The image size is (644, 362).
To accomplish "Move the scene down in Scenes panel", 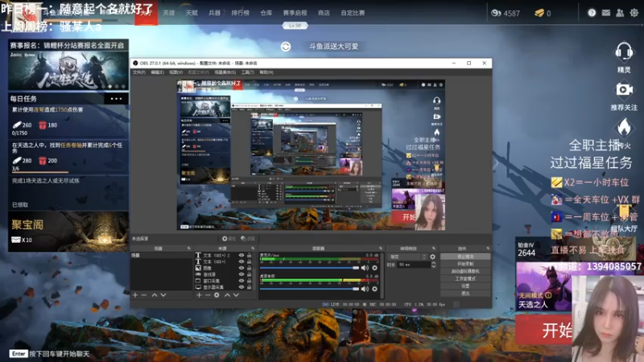I will coord(163,295).
